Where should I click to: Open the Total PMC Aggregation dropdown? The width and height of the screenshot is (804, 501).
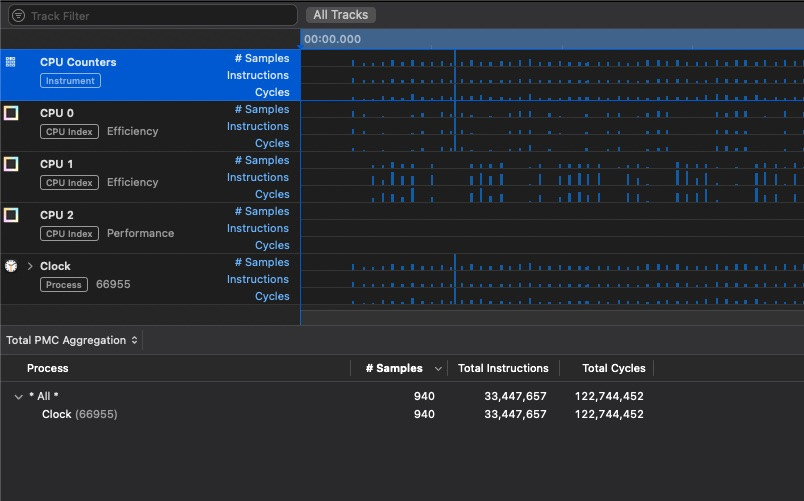tap(72, 340)
